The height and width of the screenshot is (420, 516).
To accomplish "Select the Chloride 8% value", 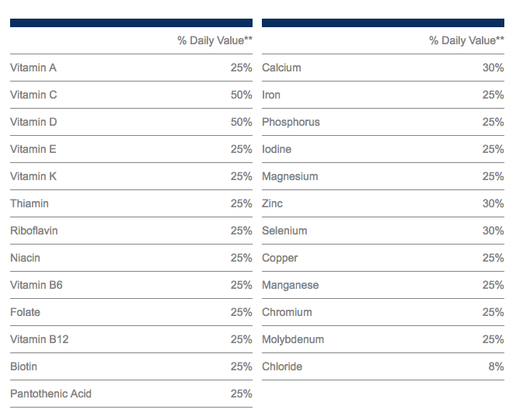I will click(496, 366).
